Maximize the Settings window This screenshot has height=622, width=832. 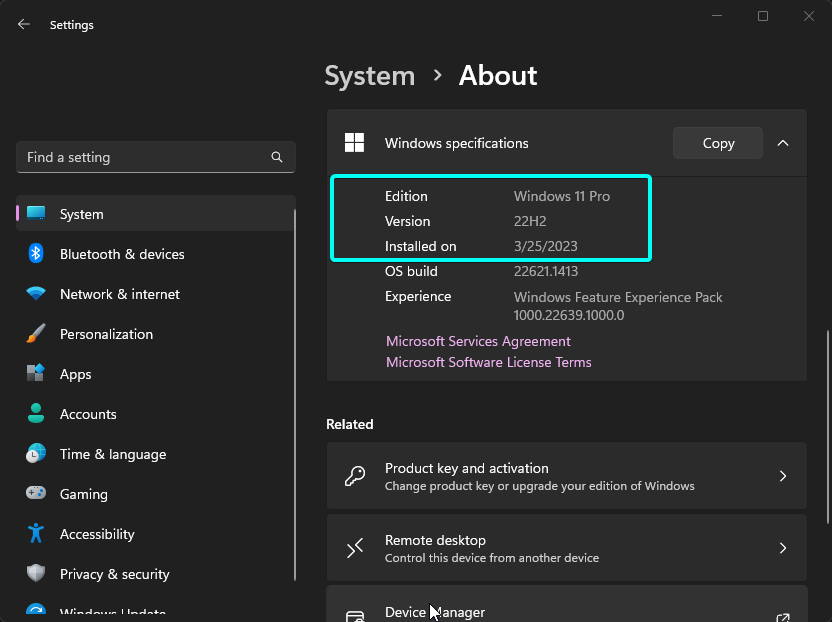coord(762,16)
